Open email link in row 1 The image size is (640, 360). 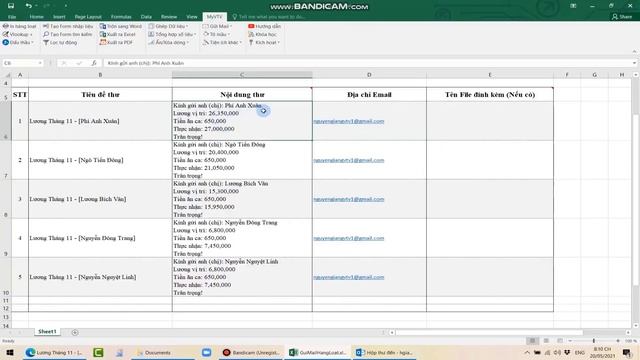click(349, 121)
